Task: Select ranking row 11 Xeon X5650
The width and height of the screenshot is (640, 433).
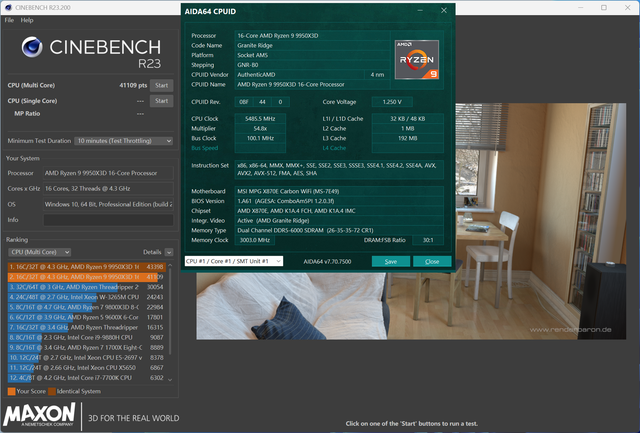Action: click(x=86, y=368)
